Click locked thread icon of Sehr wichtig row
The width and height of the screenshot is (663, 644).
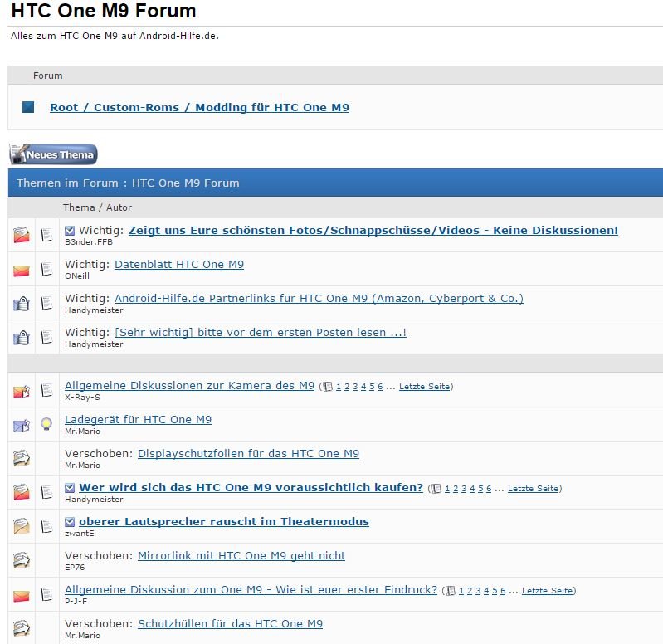[x=21, y=338]
